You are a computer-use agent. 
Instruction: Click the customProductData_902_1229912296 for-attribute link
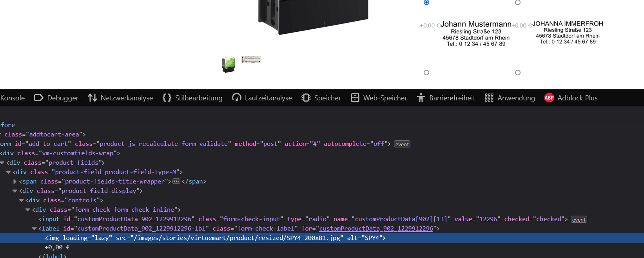[x=376, y=229]
